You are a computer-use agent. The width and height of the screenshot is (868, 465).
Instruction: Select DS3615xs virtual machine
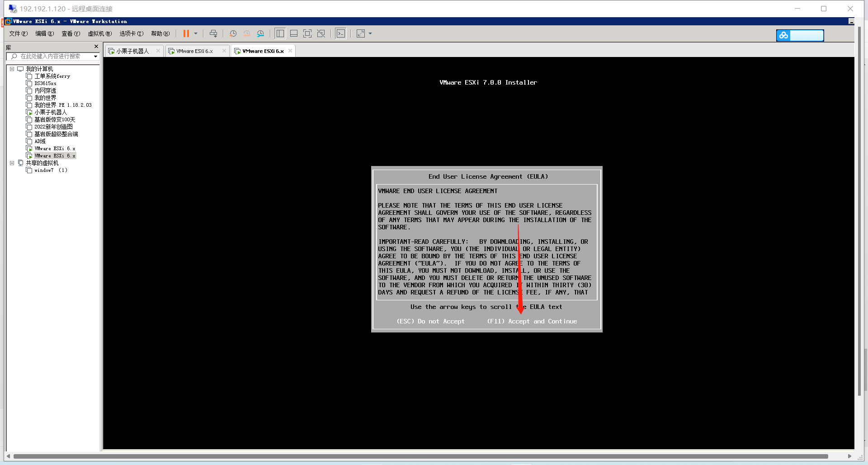[45, 84]
